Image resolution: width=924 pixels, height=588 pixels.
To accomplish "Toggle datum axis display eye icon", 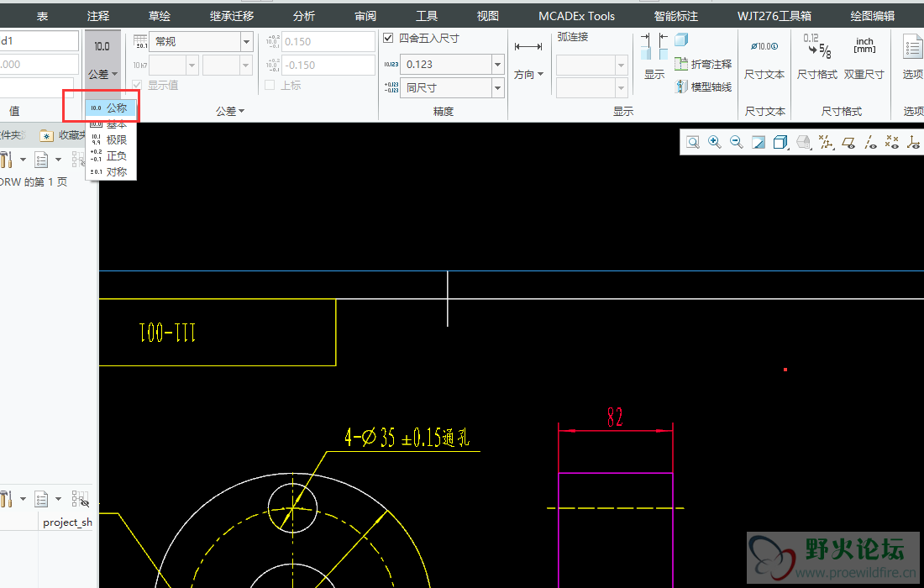I will [870, 142].
